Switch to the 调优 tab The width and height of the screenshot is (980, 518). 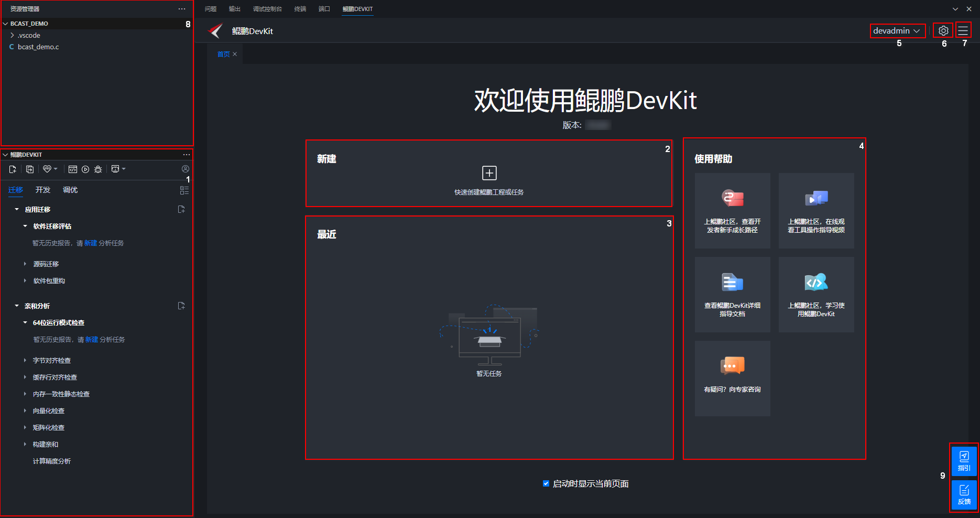click(x=70, y=190)
